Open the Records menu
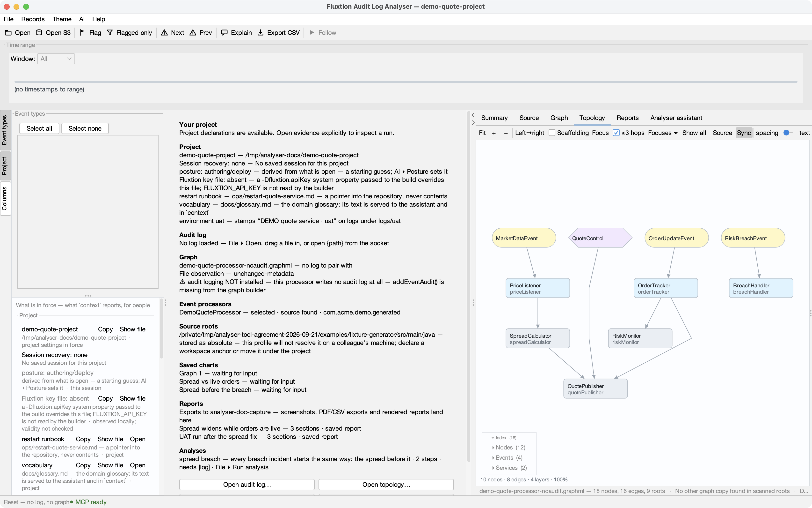Screen dimensions: 812x508 pyautogui.click(x=33, y=19)
